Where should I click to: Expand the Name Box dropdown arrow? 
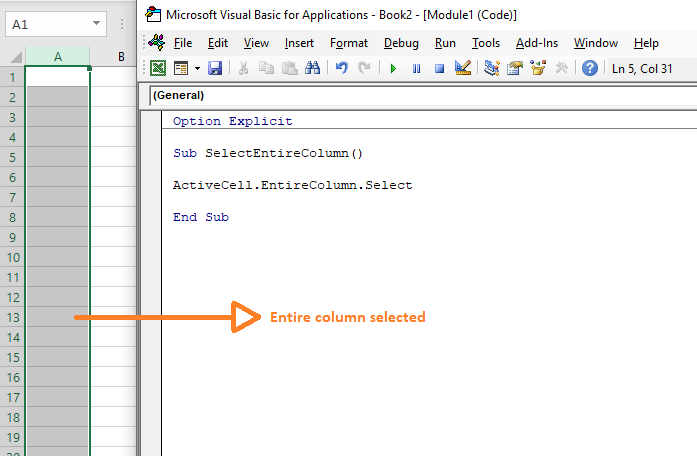coord(96,22)
